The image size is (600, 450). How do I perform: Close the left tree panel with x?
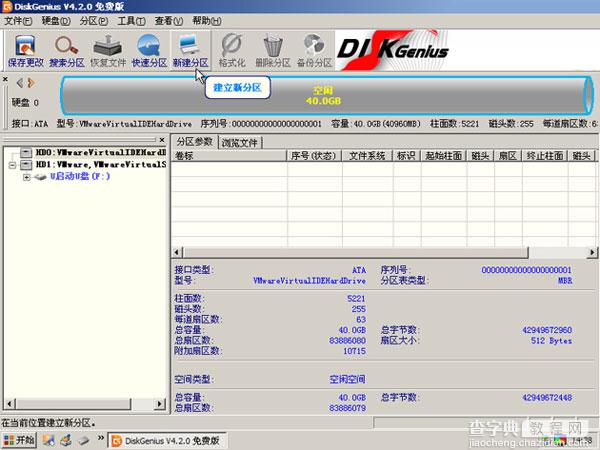coord(162,140)
